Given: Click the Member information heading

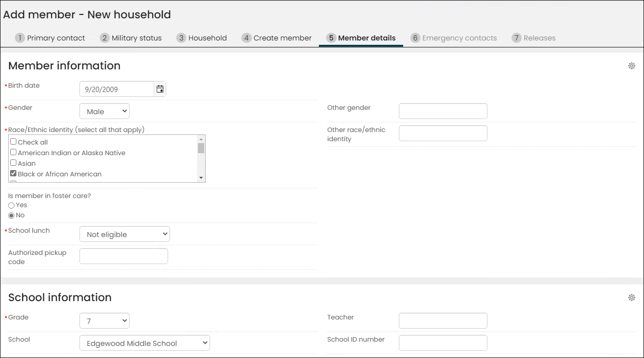Looking at the screenshot, I should 65,66.
